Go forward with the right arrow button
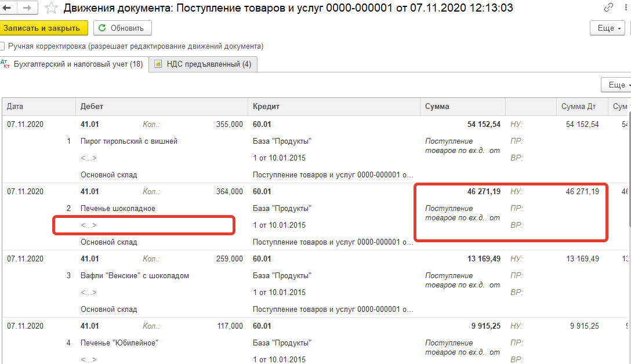Screen dimensions: 631x364 point(27,8)
